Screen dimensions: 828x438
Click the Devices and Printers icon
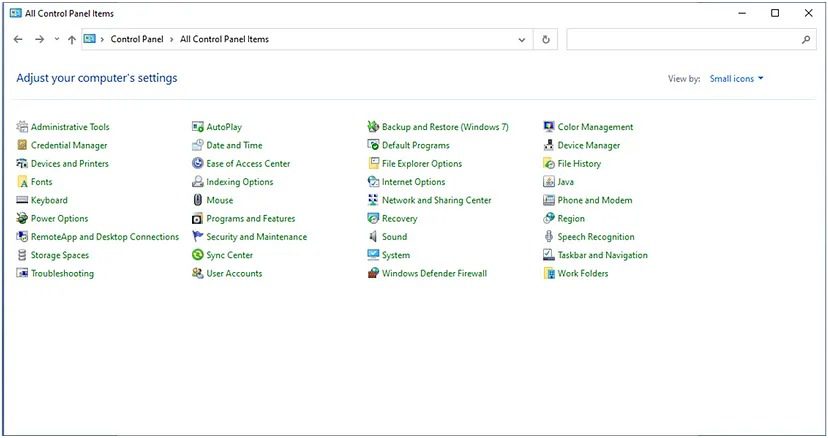22,164
